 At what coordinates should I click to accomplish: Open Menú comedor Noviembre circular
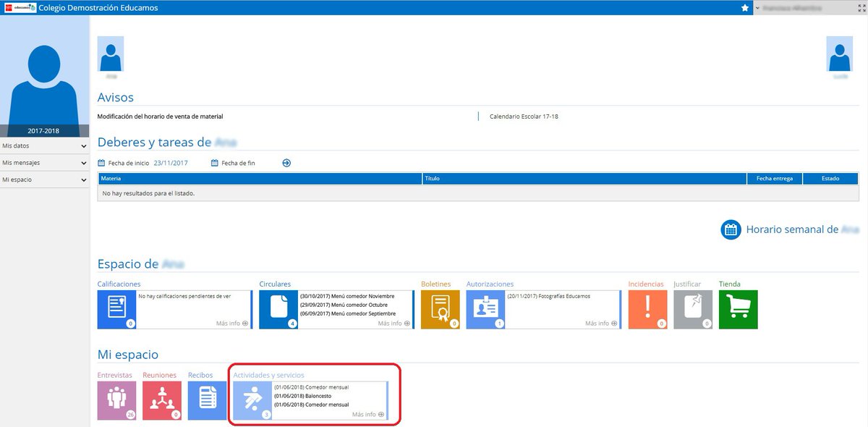point(348,296)
